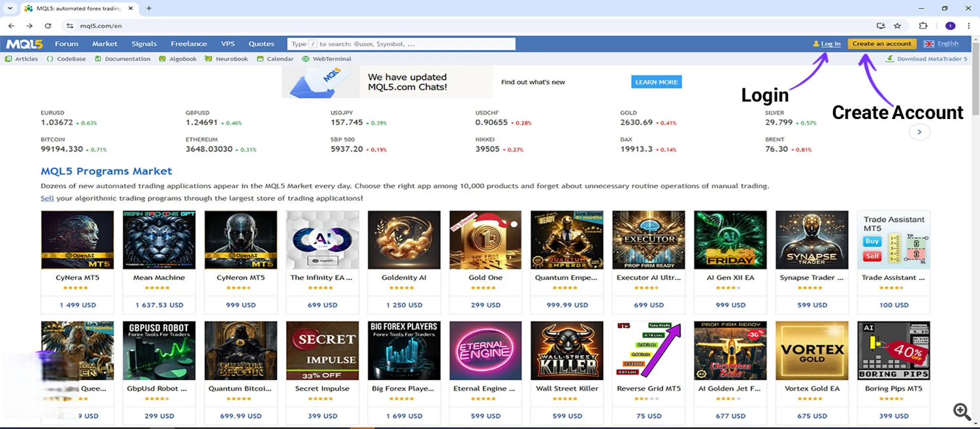Open EURUSD quote

pos(69,118)
